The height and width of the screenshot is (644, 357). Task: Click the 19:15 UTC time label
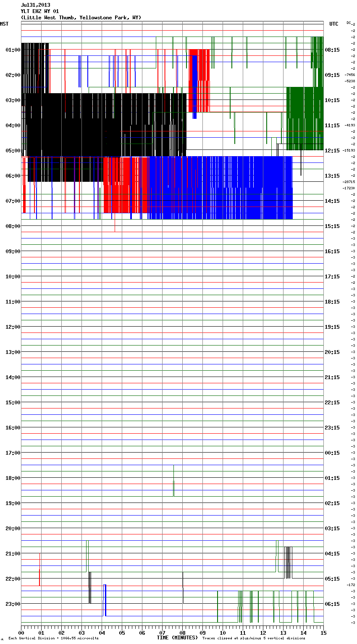point(332,327)
